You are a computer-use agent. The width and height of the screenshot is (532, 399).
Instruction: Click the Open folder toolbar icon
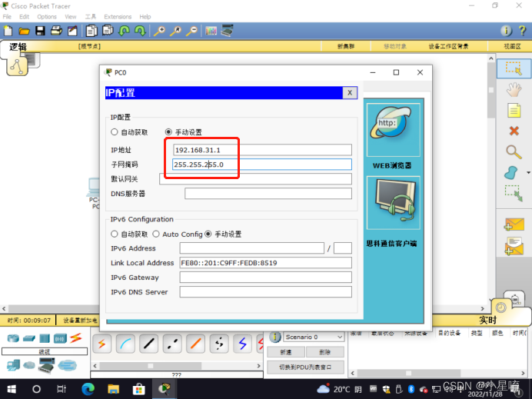click(x=24, y=32)
